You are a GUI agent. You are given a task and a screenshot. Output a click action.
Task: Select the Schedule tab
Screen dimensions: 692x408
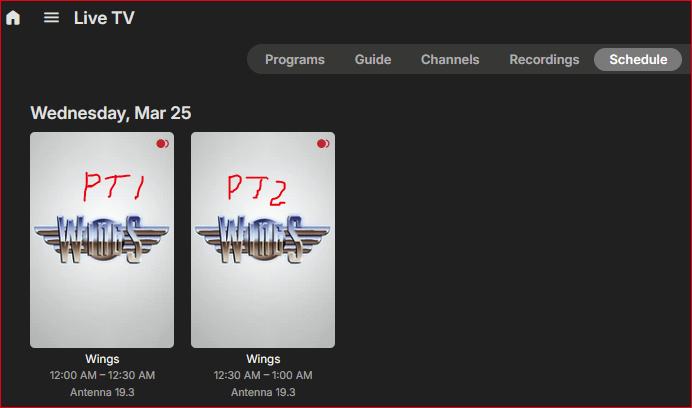point(638,60)
